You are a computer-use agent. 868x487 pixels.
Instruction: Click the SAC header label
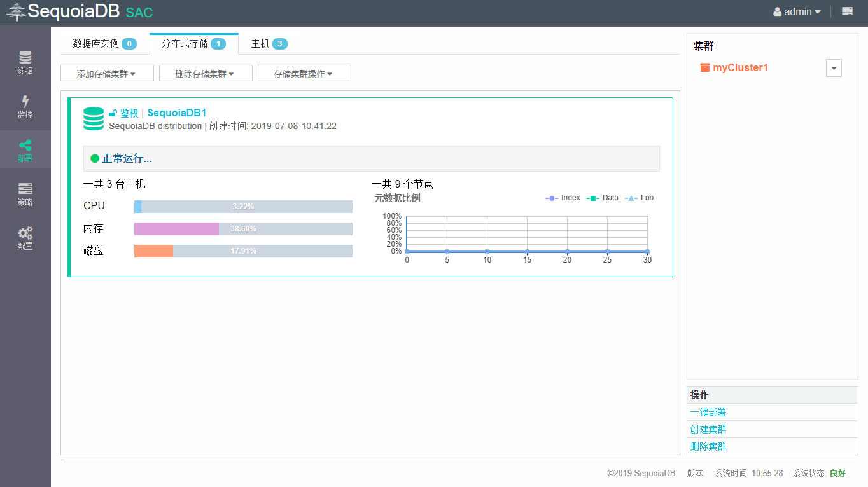139,13
